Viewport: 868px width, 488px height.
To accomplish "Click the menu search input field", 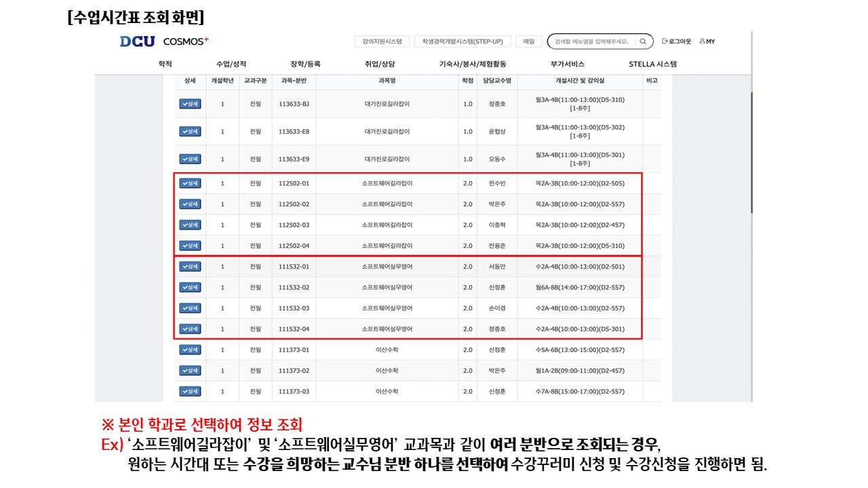I will coord(593,41).
